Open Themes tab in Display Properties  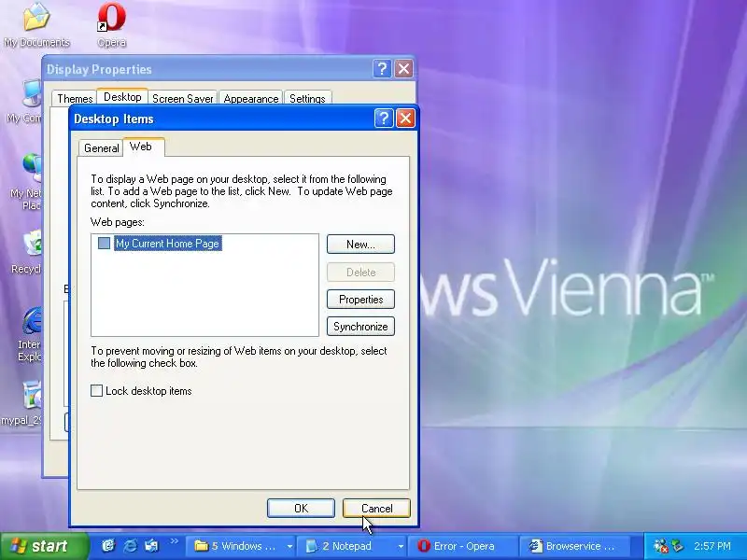[75, 99]
